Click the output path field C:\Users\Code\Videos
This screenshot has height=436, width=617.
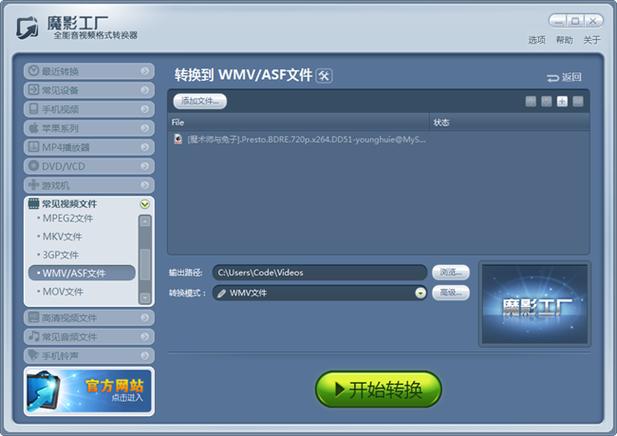(320, 272)
